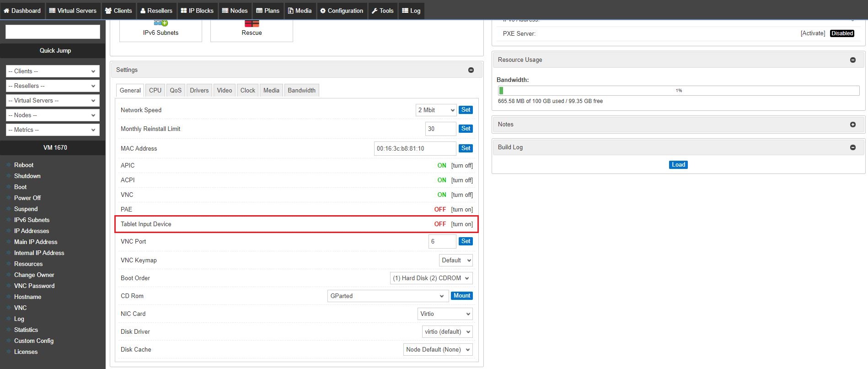Expand the CD Rom selection dropdown
868x369 pixels.
[x=387, y=296]
